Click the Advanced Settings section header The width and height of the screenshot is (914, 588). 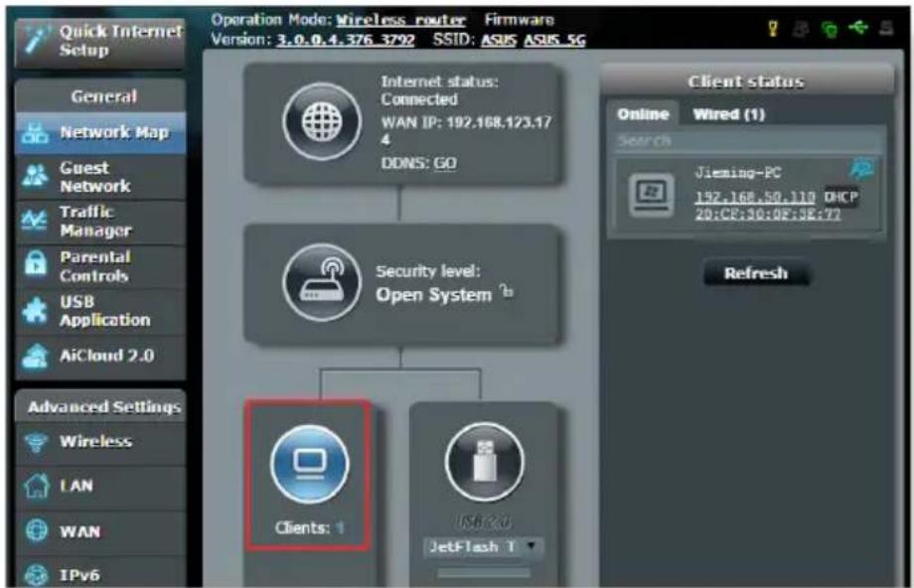100,406
